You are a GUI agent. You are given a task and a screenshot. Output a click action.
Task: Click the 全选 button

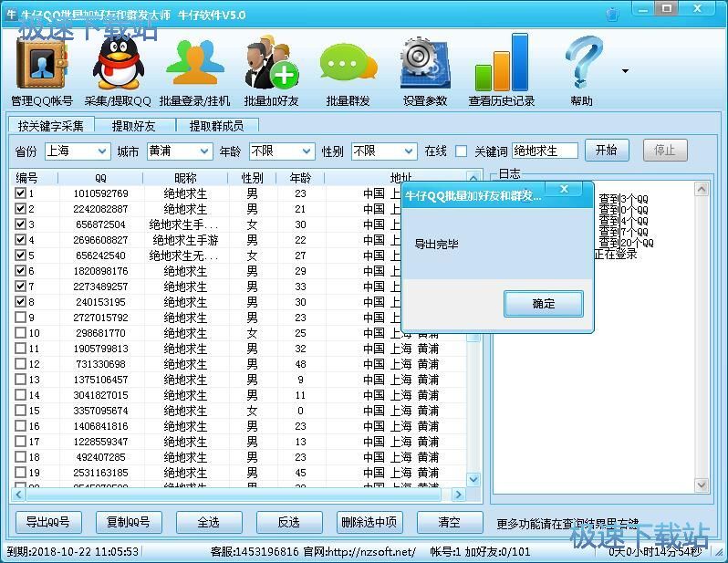coord(209,522)
